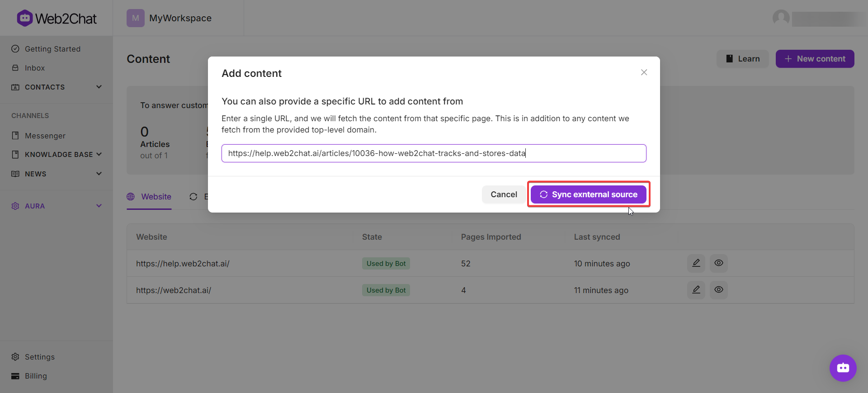Screen dimensions: 868x393
Task: Open Inbox from the sidebar
Action: [35, 68]
